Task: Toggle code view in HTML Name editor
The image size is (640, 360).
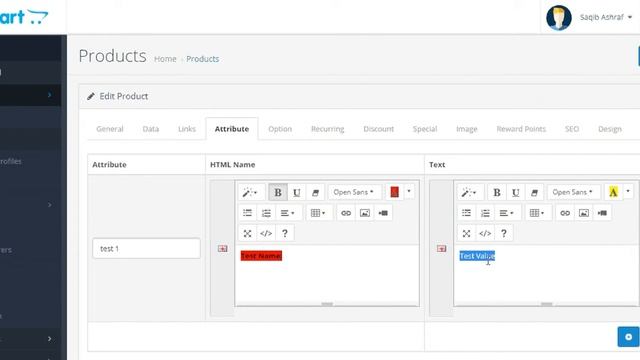Action: pos(266,233)
